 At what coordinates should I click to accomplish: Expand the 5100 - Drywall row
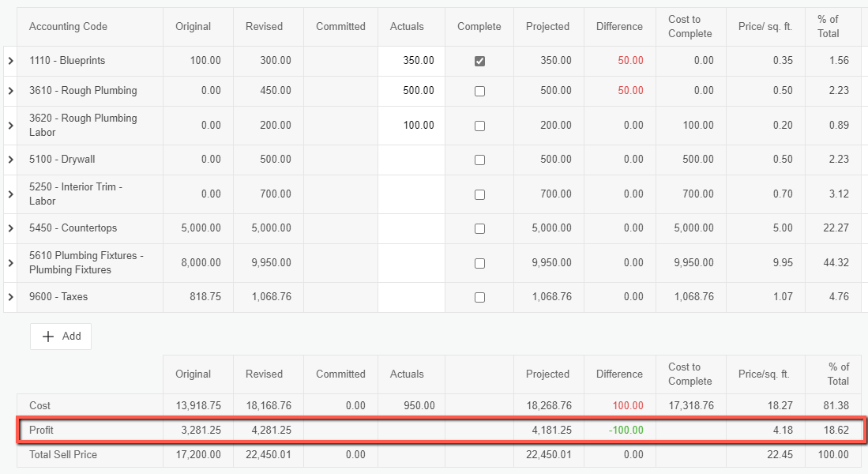10,160
